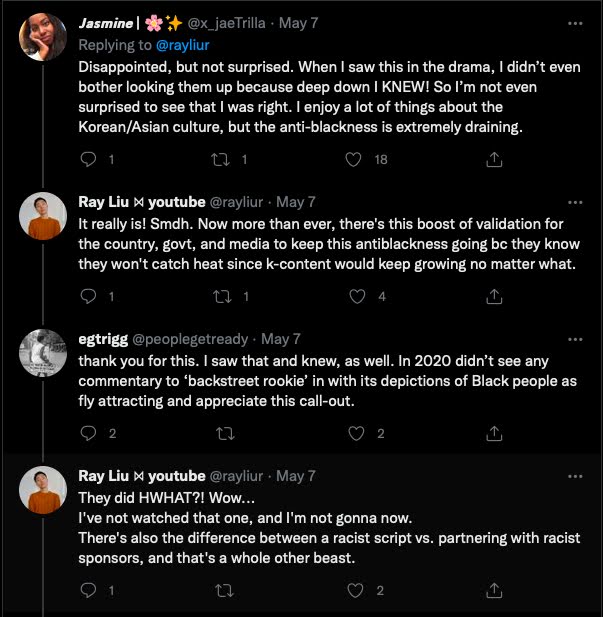
Task: Reply to Ray Liu's 'It really is' tweet
Action: (87, 296)
